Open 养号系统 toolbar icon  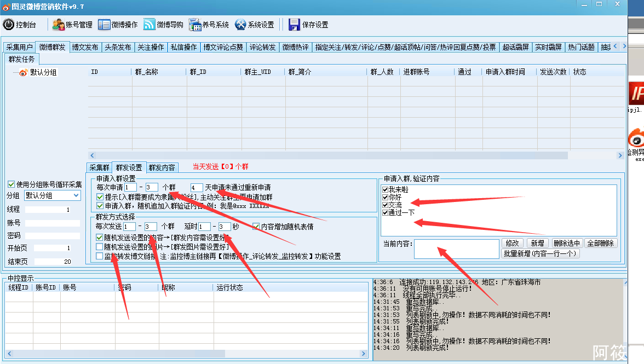(195, 25)
